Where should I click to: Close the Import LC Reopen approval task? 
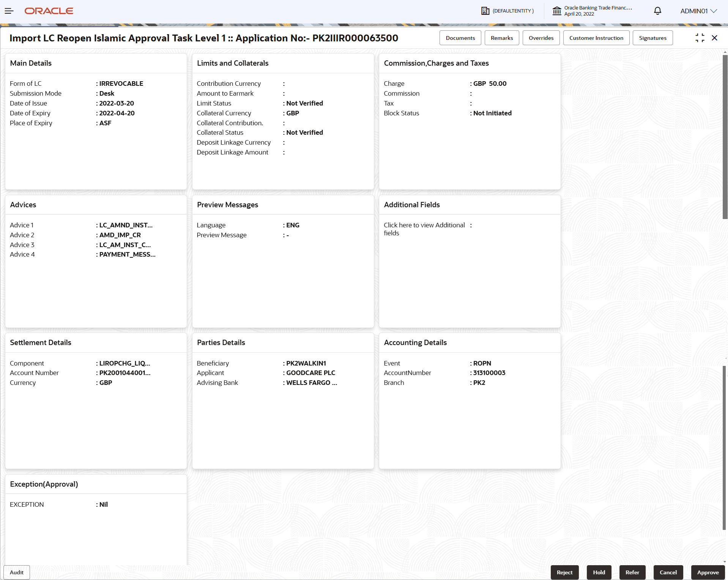click(715, 38)
